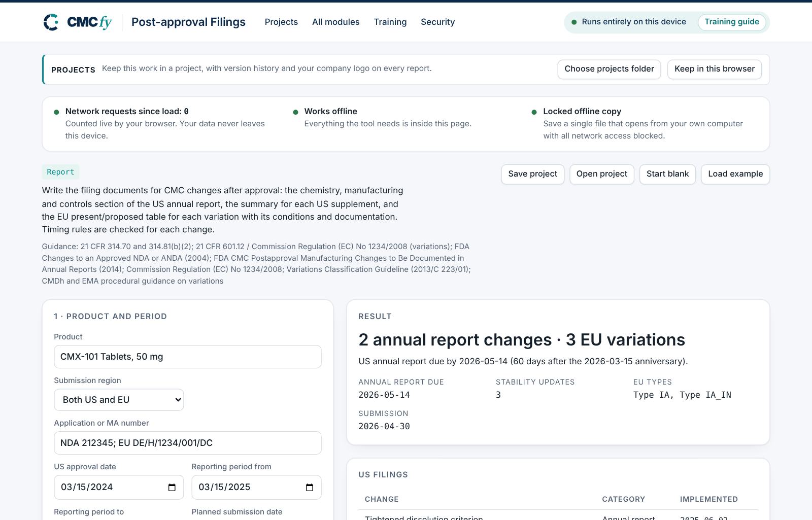Image resolution: width=812 pixels, height=520 pixels.
Task: Go to All modules
Action: click(336, 22)
